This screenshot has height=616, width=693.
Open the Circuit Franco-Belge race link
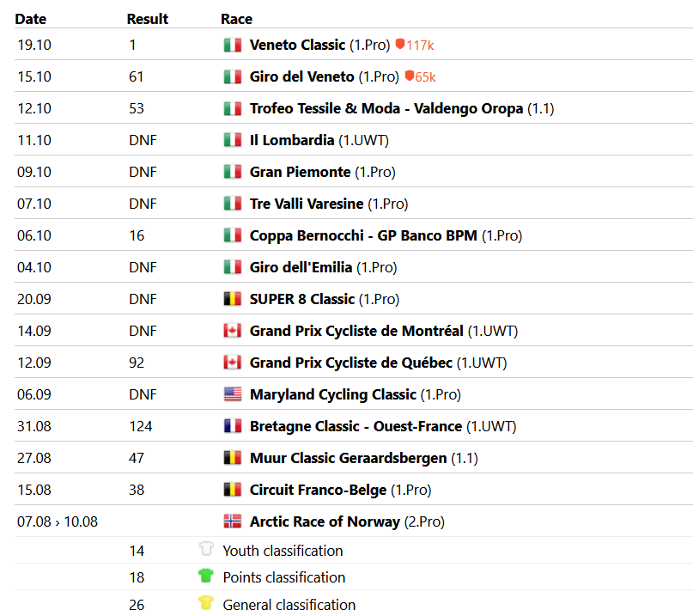[318, 490]
